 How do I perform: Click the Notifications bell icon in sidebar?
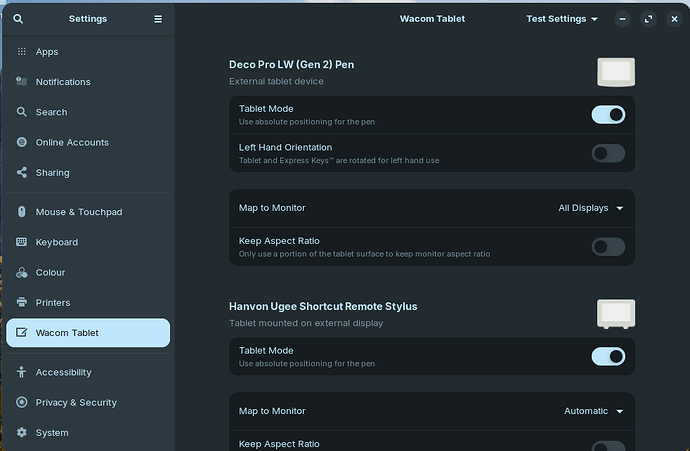[22, 81]
